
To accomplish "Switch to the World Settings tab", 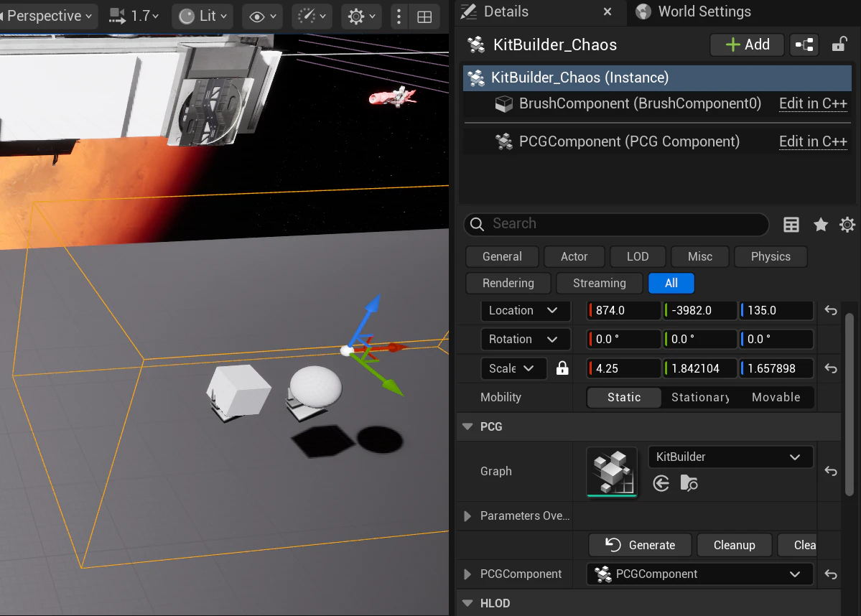I will click(x=694, y=11).
